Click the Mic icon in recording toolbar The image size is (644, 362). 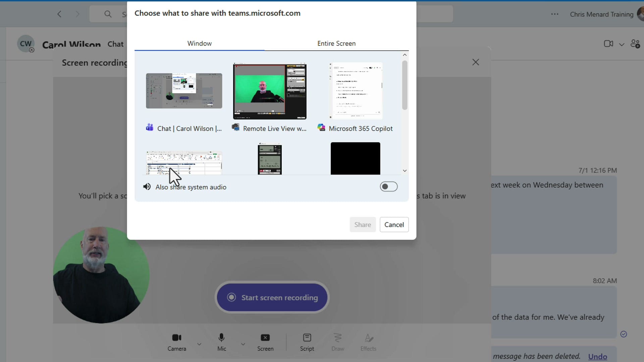[x=221, y=338]
